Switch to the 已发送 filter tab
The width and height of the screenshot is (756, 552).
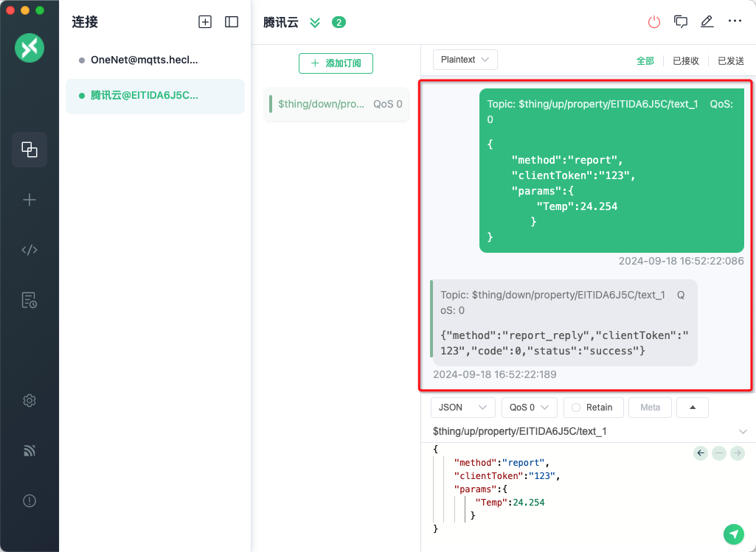730,61
